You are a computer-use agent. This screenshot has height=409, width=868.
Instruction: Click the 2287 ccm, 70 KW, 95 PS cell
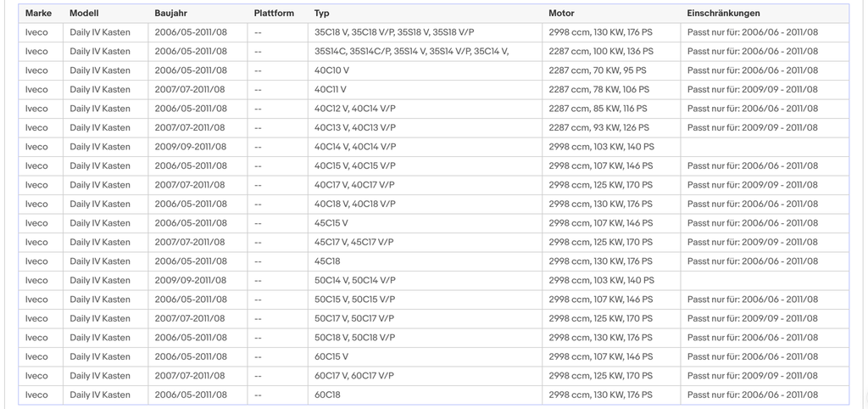point(611,70)
